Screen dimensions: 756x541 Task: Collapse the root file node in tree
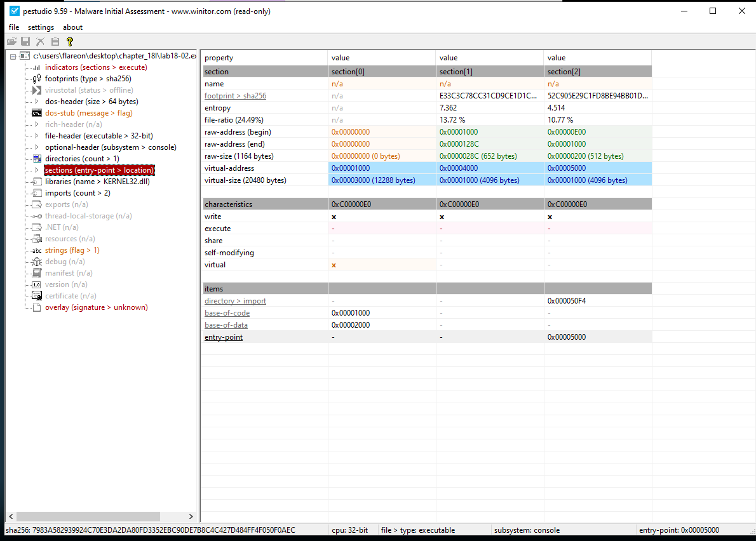[x=13, y=57]
